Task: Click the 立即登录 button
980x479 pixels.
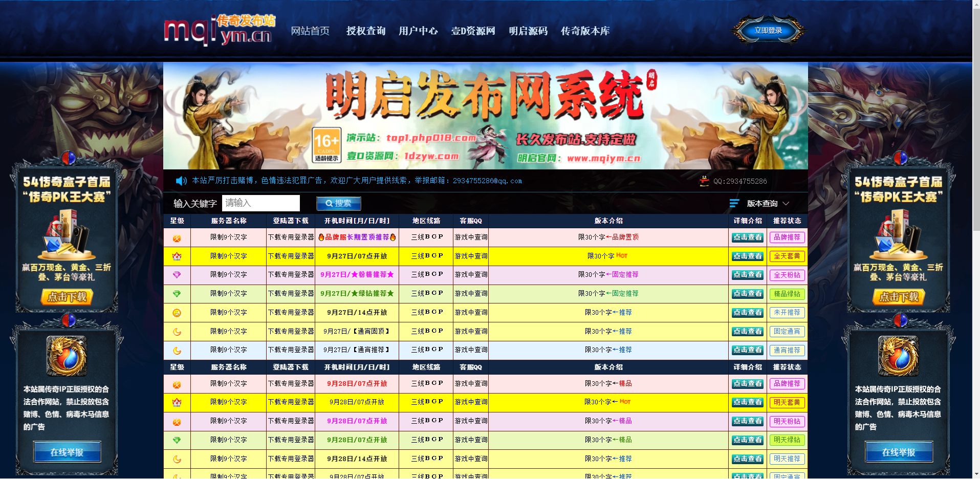Action: [x=768, y=31]
